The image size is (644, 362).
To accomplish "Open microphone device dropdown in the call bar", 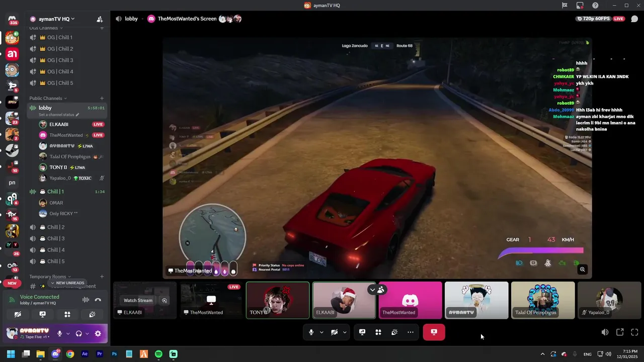I will [321, 332].
